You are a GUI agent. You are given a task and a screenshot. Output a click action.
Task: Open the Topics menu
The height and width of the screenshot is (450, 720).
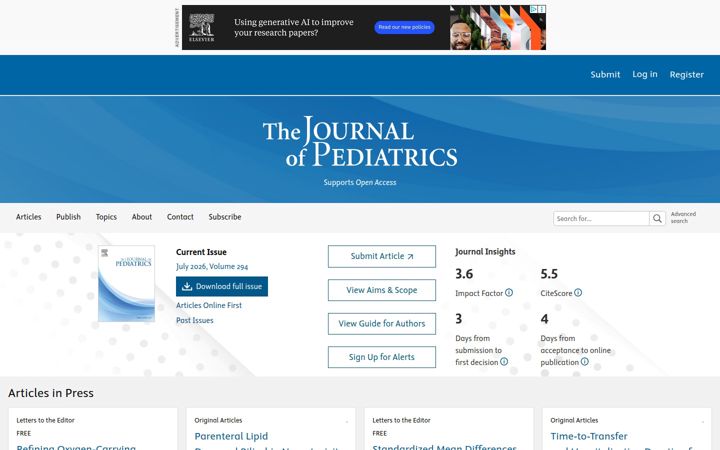click(x=106, y=217)
